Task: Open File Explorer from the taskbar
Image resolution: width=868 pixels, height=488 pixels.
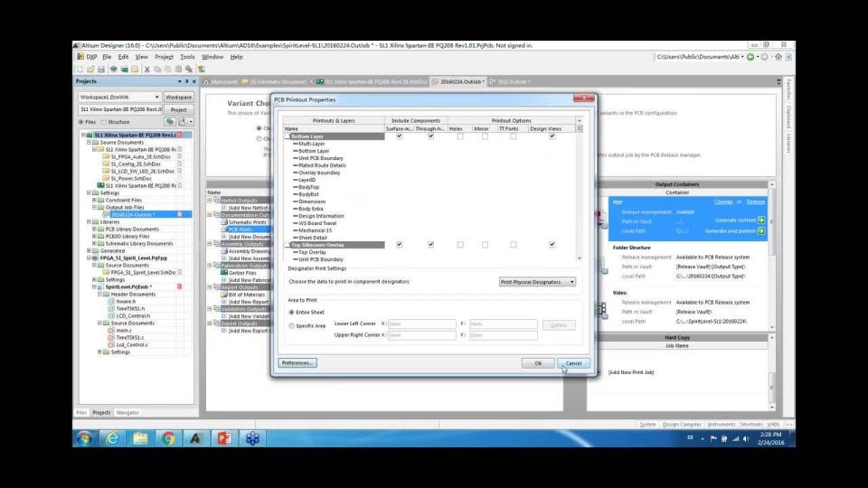Action: pyautogui.click(x=141, y=438)
